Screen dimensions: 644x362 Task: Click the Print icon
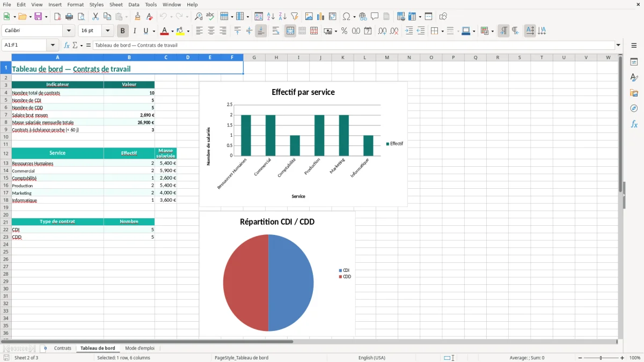tap(69, 17)
